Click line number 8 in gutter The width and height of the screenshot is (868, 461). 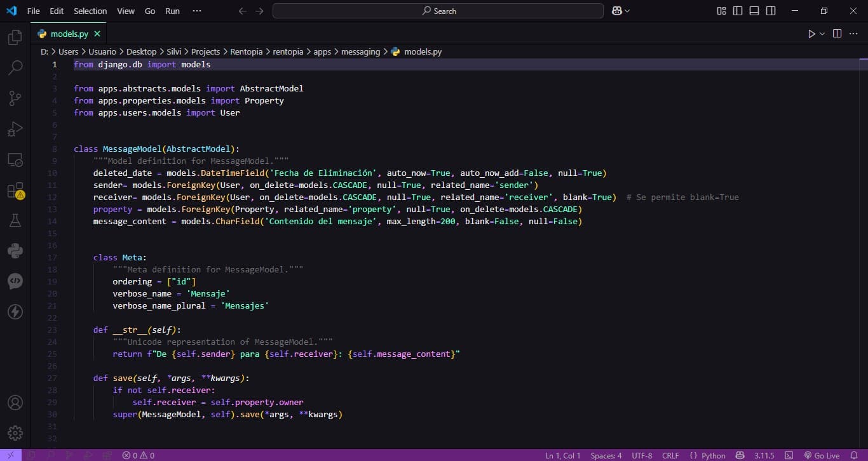click(x=55, y=149)
